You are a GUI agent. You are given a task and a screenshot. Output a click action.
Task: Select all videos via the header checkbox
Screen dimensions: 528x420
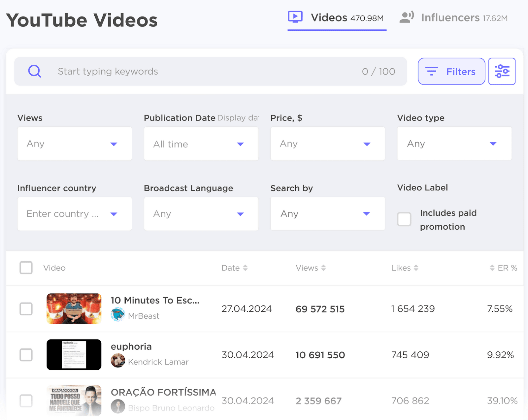pyautogui.click(x=26, y=268)
